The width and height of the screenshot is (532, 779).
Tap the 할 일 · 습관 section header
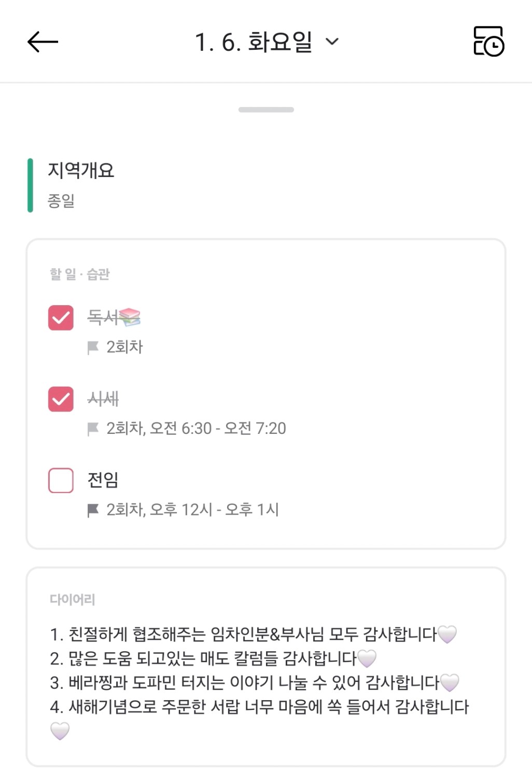point(79,274)
